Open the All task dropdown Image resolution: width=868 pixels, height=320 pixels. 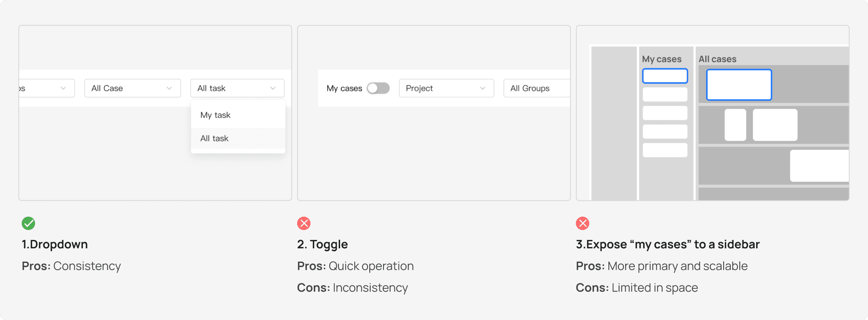click(237, 88)
